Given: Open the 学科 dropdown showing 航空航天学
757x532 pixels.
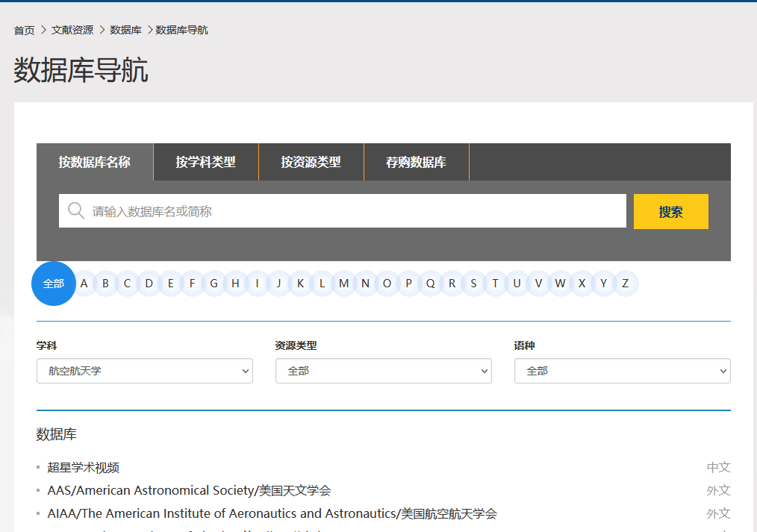Looking at the screenshot, I should (x=144, y=371).
